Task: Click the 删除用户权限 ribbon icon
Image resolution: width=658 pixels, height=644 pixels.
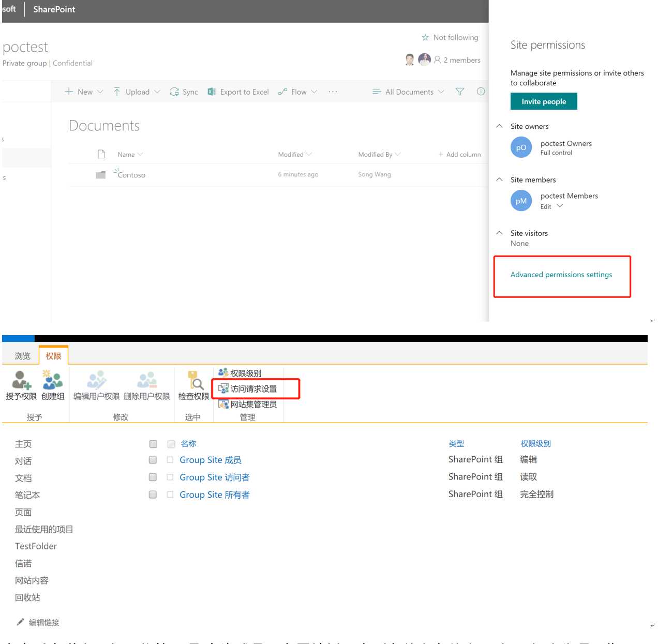Action: coord(147,380)
